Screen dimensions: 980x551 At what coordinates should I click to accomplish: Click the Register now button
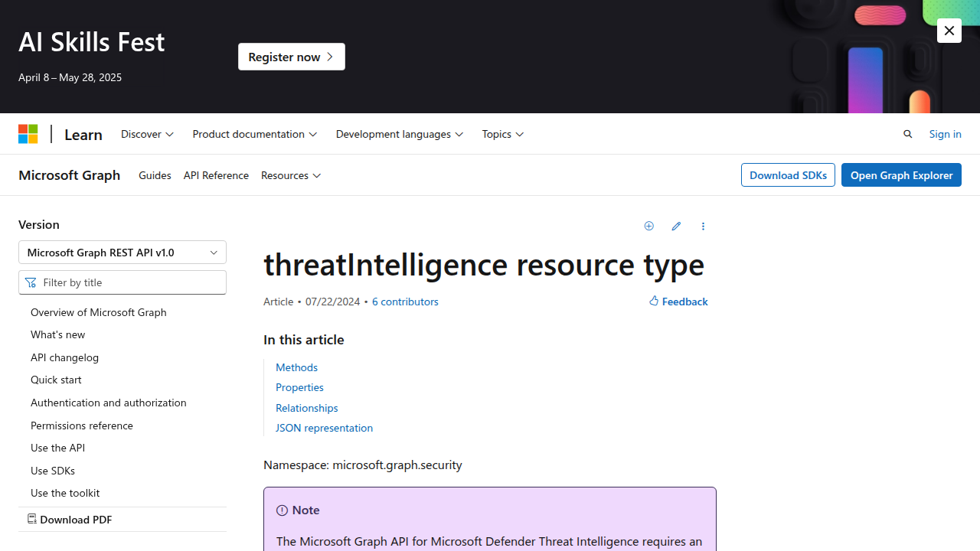point(292,57)
